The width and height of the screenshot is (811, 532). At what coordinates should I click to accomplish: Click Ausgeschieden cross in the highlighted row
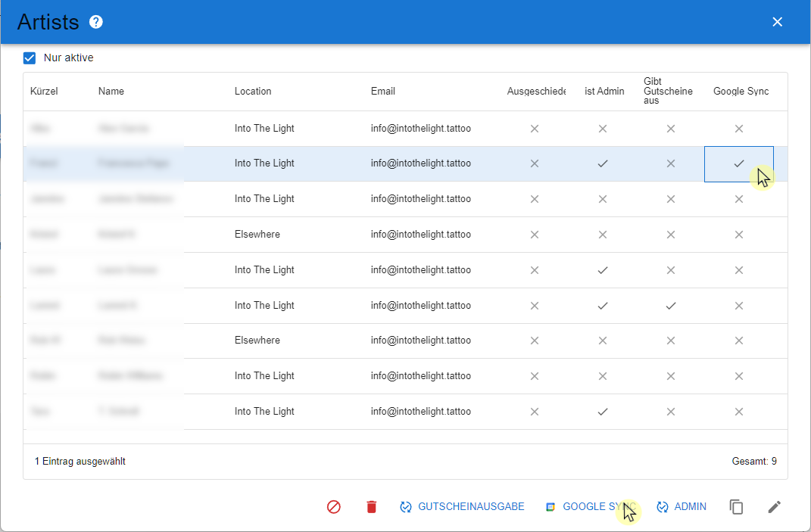click(535, 164)
